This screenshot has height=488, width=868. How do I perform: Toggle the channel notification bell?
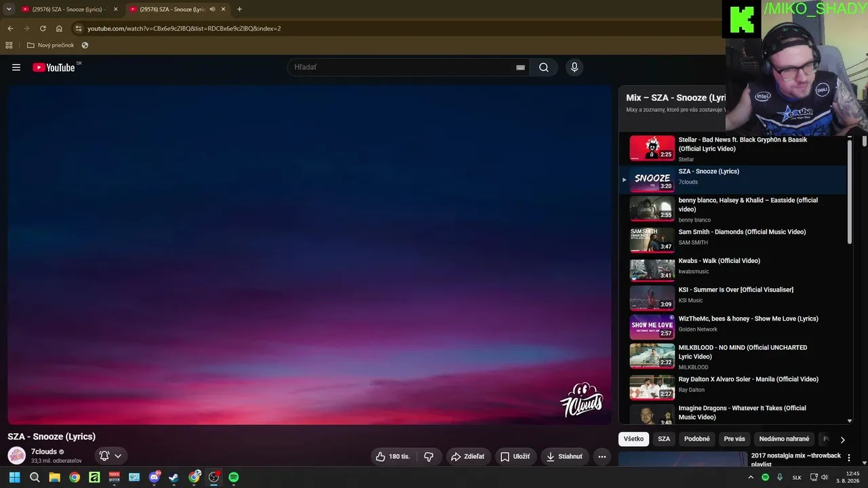tap(104, 456)
